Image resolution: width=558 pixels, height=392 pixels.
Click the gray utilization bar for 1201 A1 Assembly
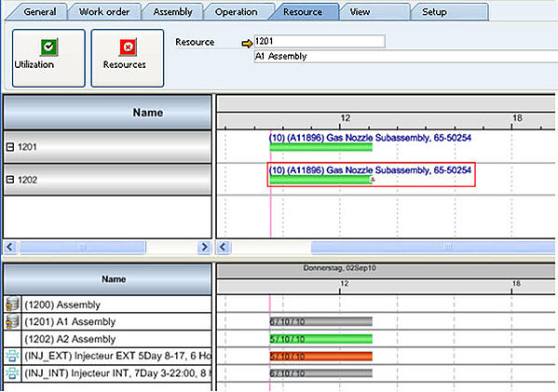click(x=321, y=321)
